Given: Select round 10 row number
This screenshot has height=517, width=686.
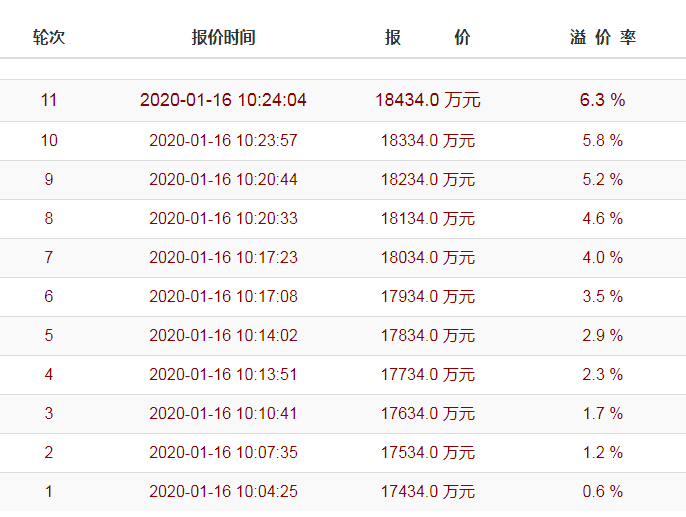Looking at the screenshot, I should pyautogui.click(x=49, y=141).
